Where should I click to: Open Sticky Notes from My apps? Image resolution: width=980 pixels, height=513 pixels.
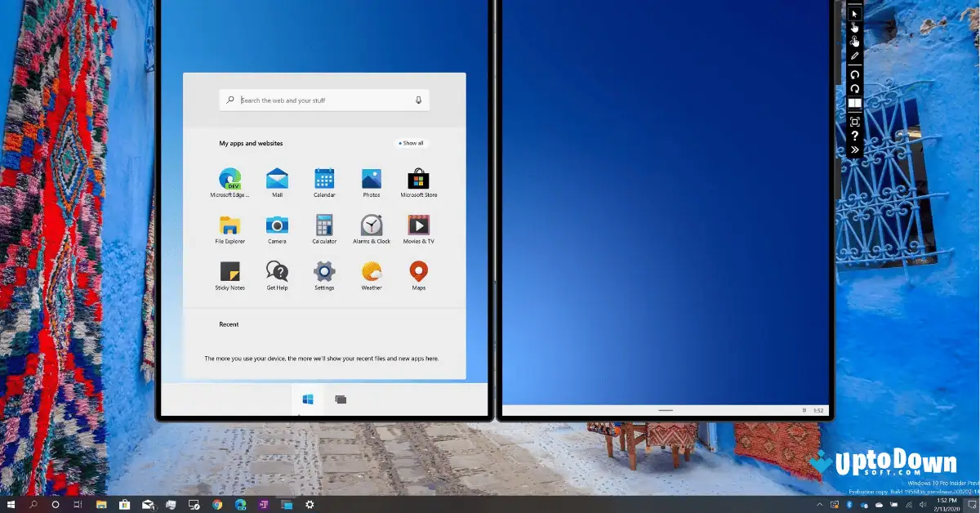tap(229, 271)
